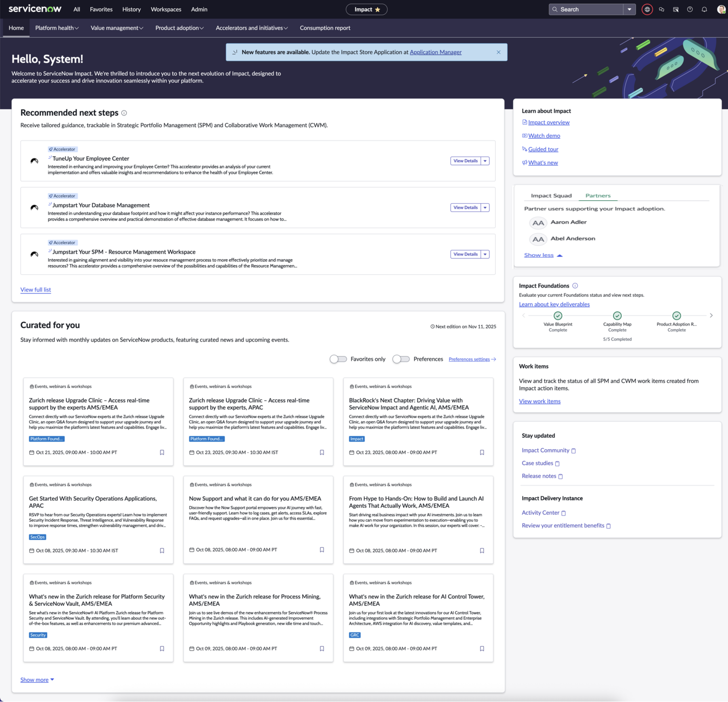Bookmark the BlackRock's Next Chapter card
The image size is (728, 702).
point(482,452)
